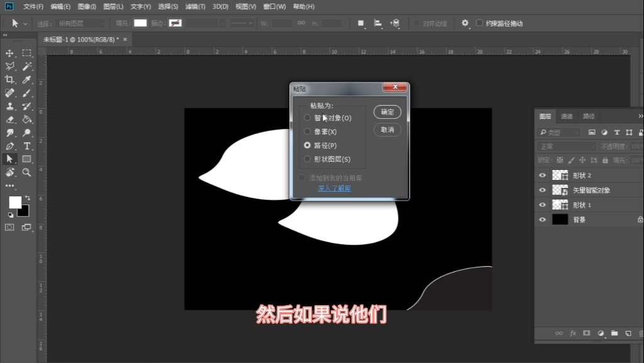This screenshot has height=363, width=644.
Task: Click the 形状 2 layer thumbnail
Action: pyautogui.click(x=560, y=175)
